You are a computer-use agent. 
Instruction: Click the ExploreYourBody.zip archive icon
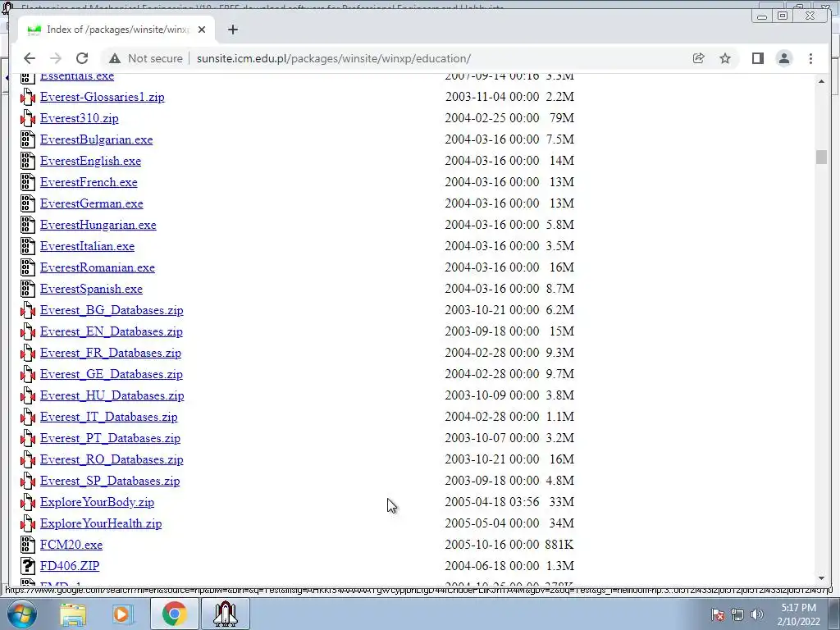click(28, 502)
